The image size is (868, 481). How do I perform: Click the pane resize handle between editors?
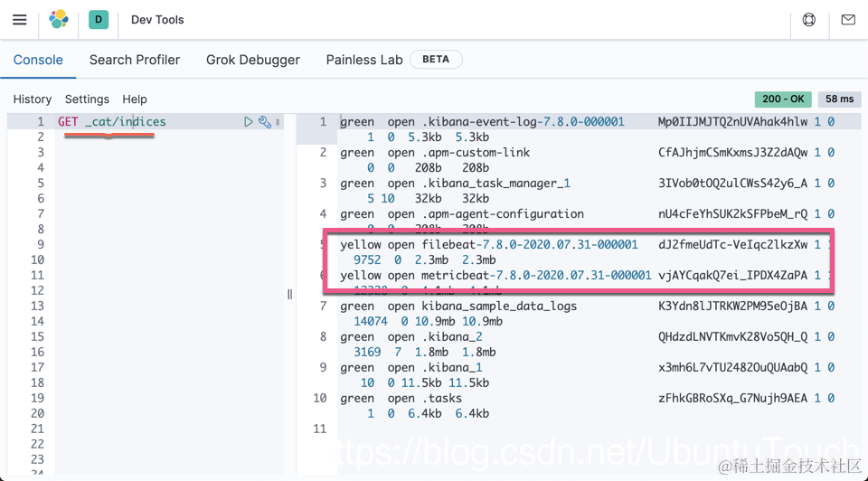(289, 295)
